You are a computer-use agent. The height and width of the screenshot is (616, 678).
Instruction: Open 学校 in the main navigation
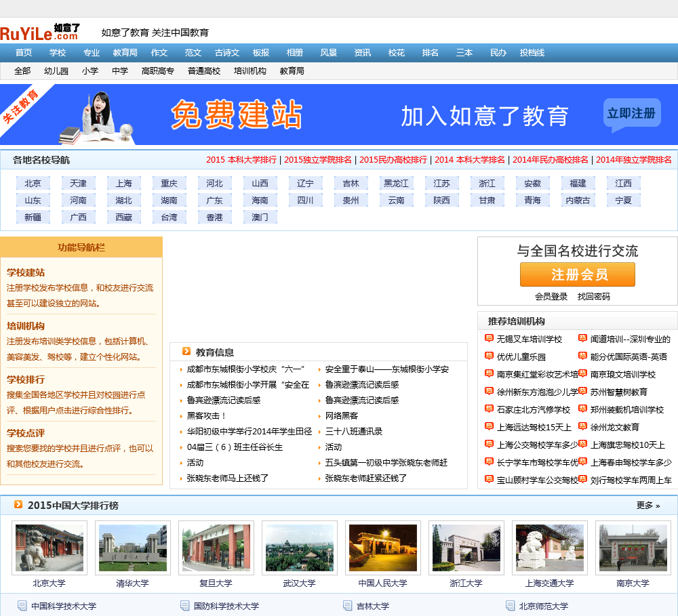point(58,53)
